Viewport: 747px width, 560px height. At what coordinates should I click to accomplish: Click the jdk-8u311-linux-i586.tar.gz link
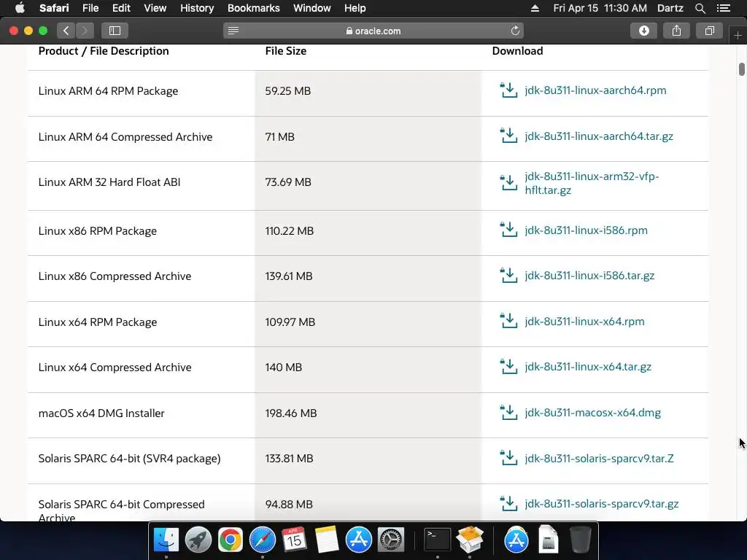pos(589,275)
